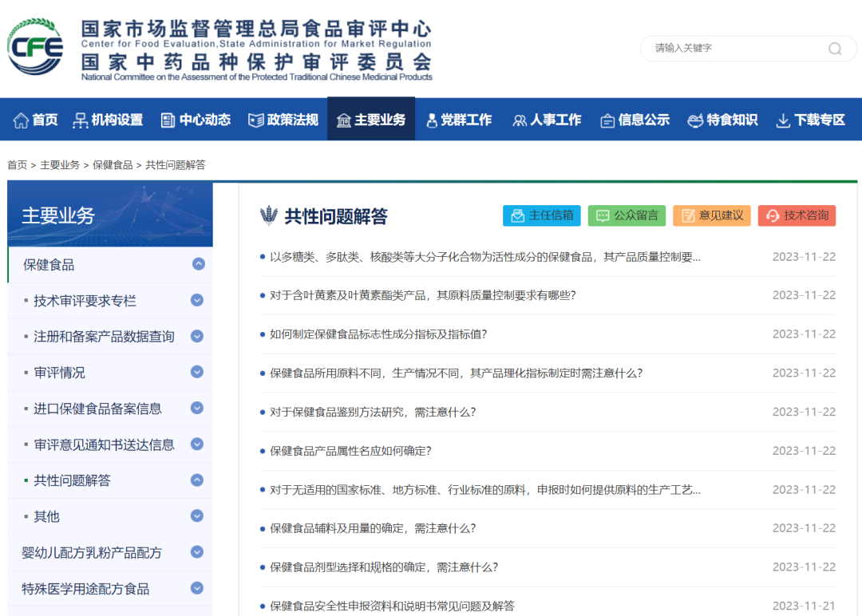Click the organization icon beside 机构设置
This screenshot has height=616, width=862.
(x=81, y=120)
